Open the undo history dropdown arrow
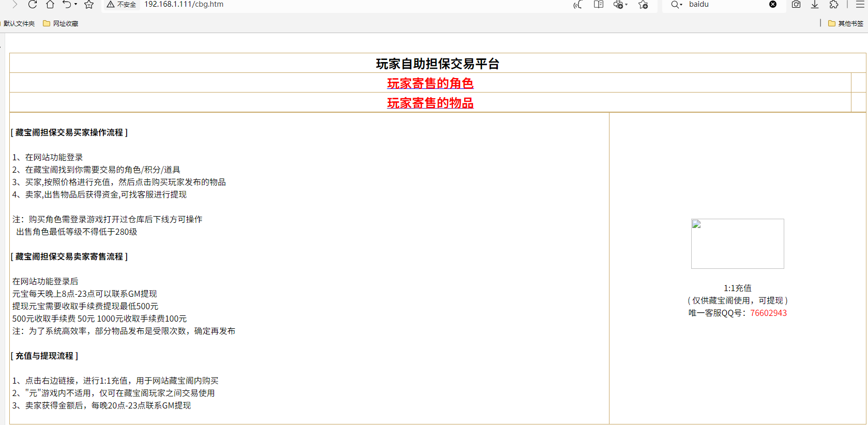The height and width of the screenshot is (425, 868). (x=76, y=4)
